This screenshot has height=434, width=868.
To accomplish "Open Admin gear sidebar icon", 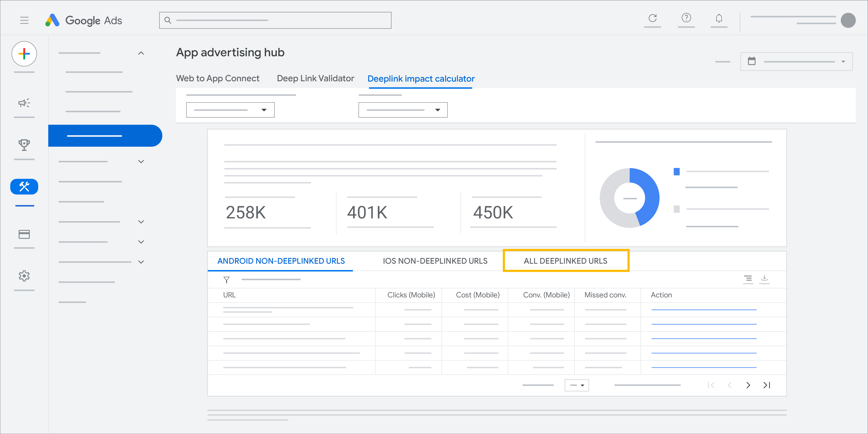I will point(24,276).
